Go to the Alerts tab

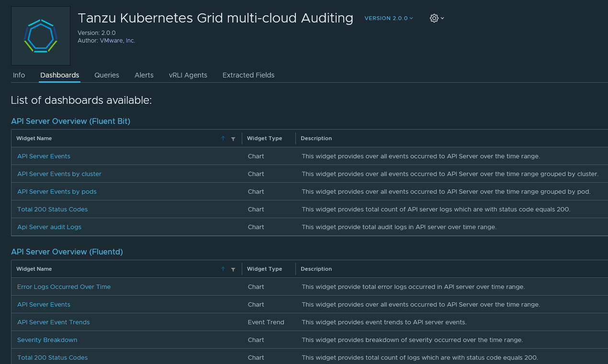[x=144, y=75]
